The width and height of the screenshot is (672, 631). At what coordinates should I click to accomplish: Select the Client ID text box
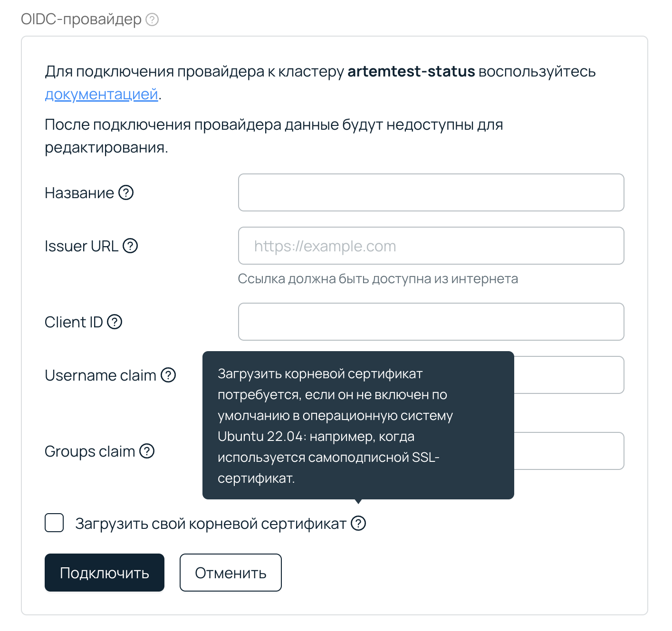[431, 322]
